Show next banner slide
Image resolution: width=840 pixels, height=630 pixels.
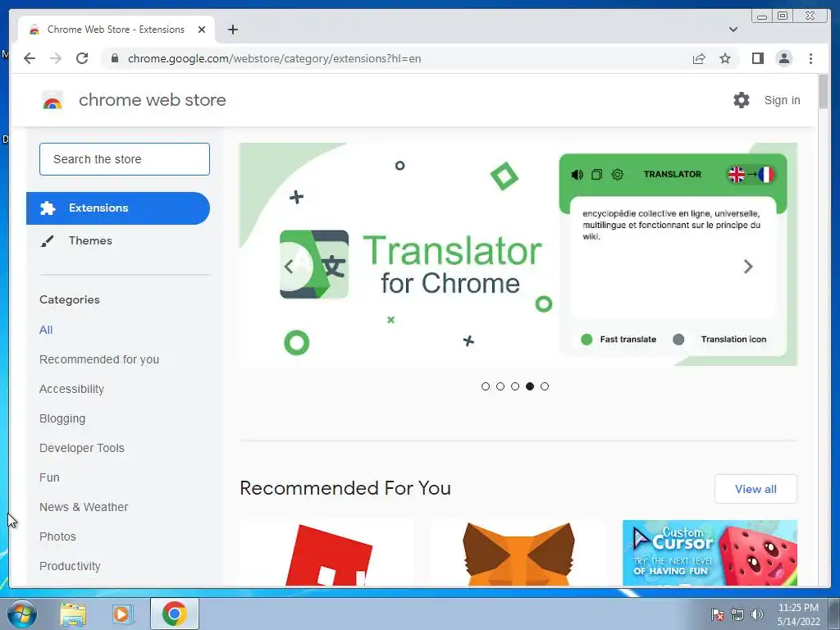point(748,267)
